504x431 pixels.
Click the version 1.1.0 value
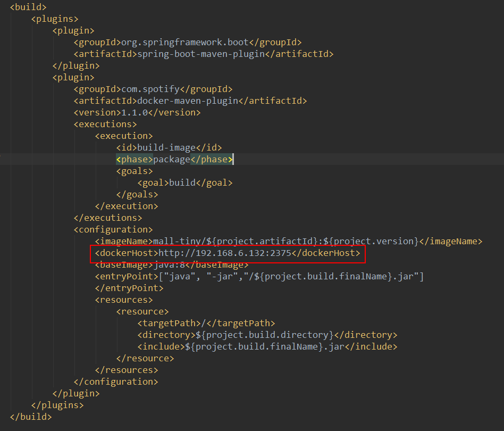(135, 113)
